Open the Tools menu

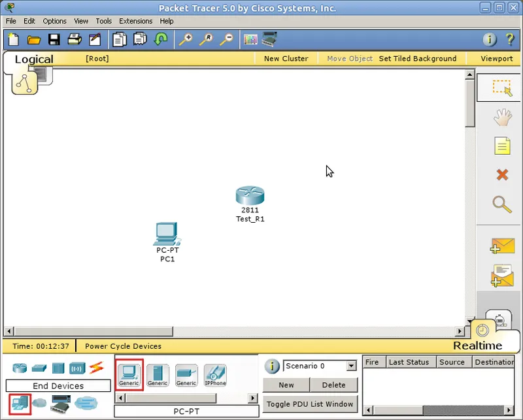(104, 21)
